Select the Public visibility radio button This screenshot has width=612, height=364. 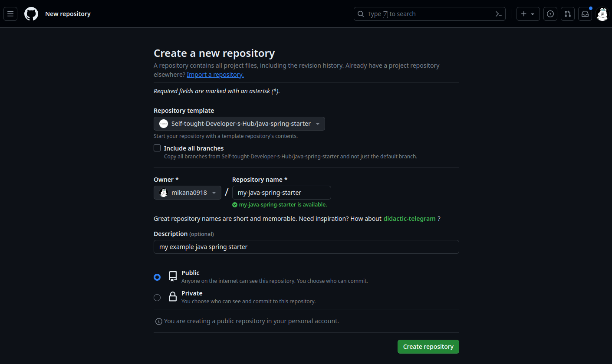tap(157, 277)
